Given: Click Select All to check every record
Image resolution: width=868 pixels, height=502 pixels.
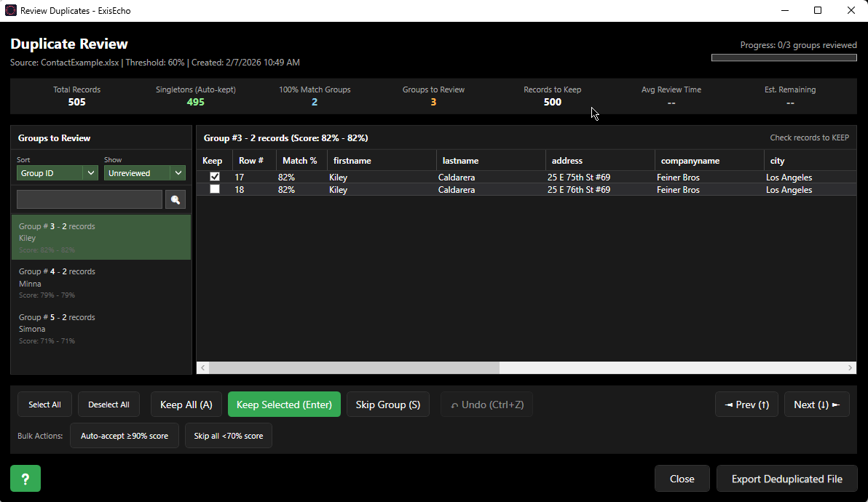Looking at the screenshot, I should 44,404.
